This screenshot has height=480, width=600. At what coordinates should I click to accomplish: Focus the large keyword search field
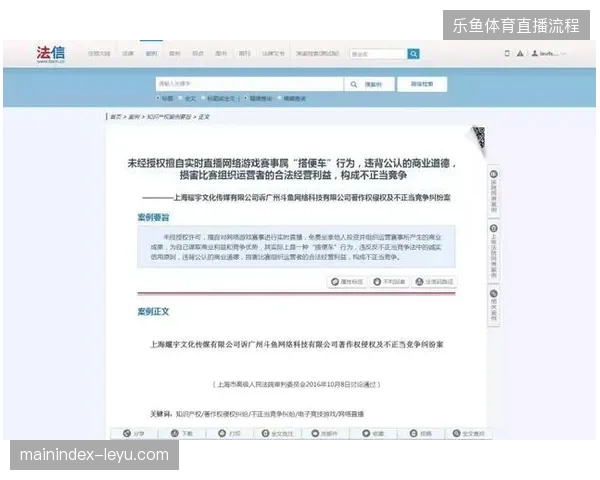pyautogui.click(x=249, y=84)
